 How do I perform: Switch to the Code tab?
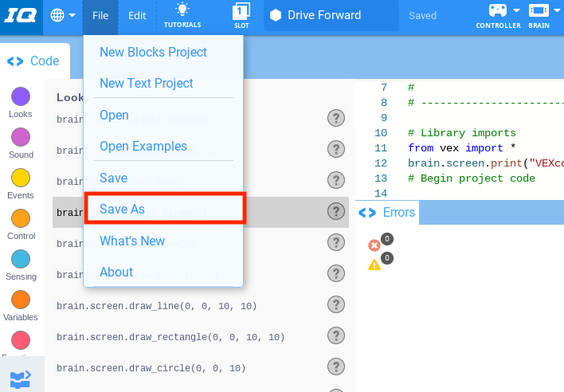[36, 61]
